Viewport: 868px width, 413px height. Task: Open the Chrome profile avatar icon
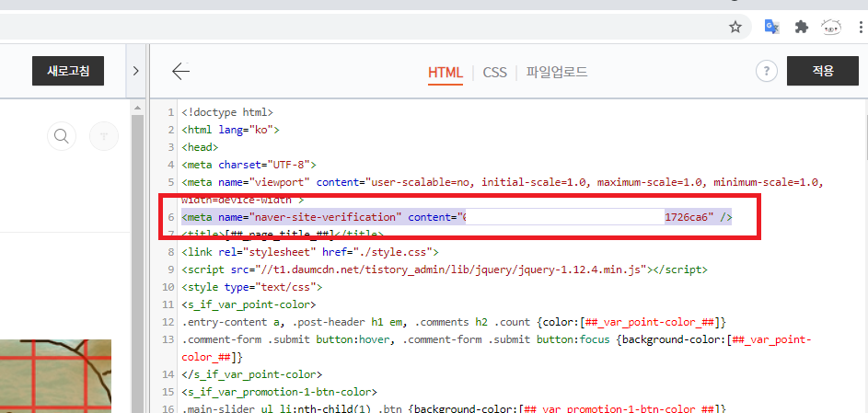coord(831,27)
